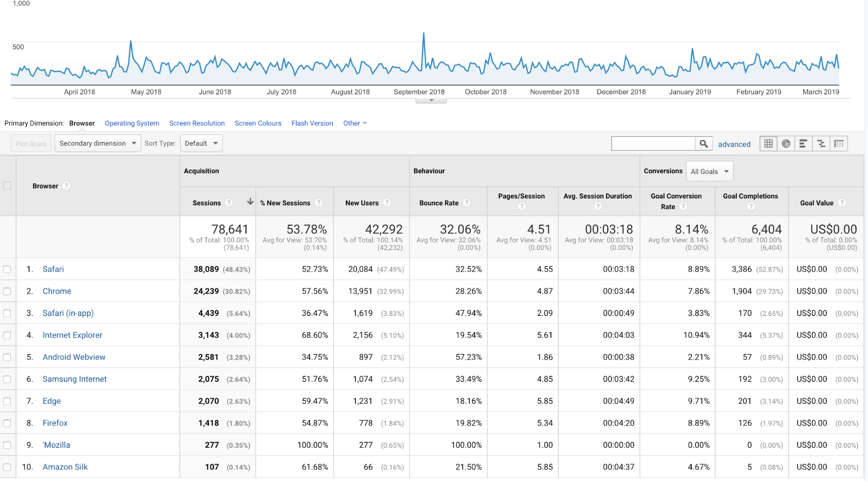The image size is (868, 482).
Task: Open help icon next to Sessions
Action: pos(229,203)
